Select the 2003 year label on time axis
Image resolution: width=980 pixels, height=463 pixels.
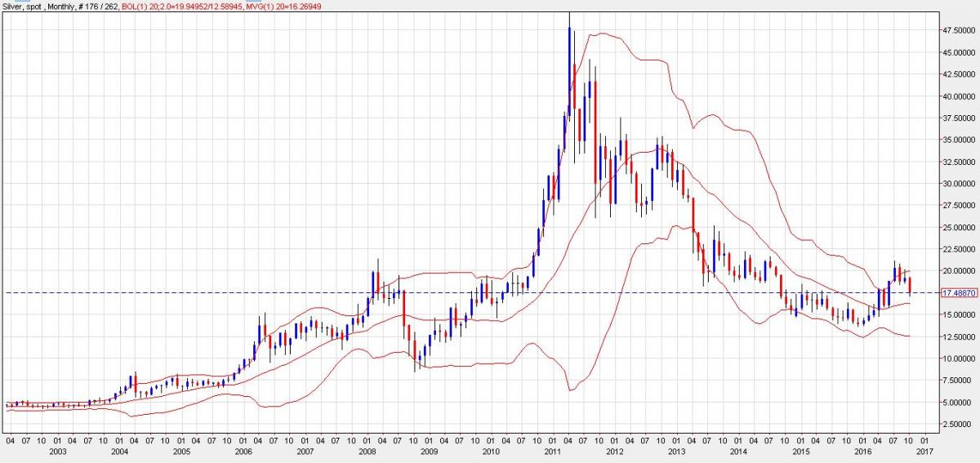[57, 451]
